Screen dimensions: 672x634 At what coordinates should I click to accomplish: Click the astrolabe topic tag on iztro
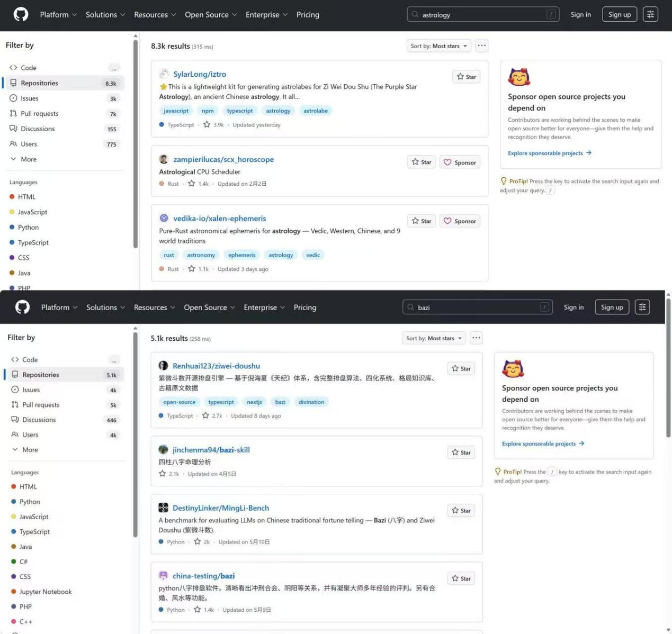pos(316,111)
